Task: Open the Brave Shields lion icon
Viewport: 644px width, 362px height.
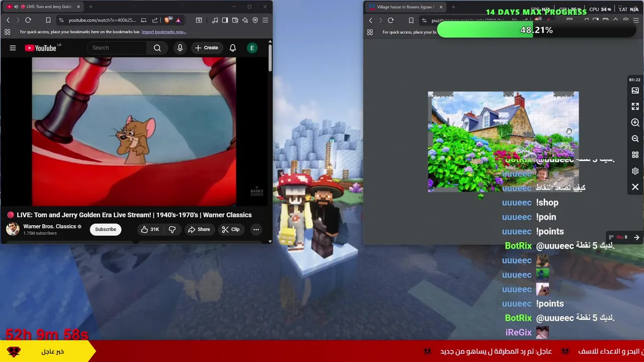Action: pos(168,20)
